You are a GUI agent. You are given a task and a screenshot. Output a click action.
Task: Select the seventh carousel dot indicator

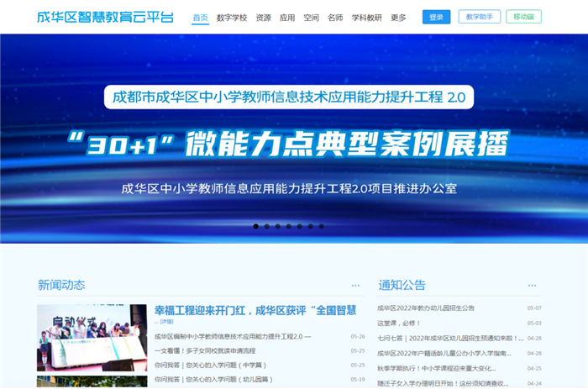(x=322, y=226)
